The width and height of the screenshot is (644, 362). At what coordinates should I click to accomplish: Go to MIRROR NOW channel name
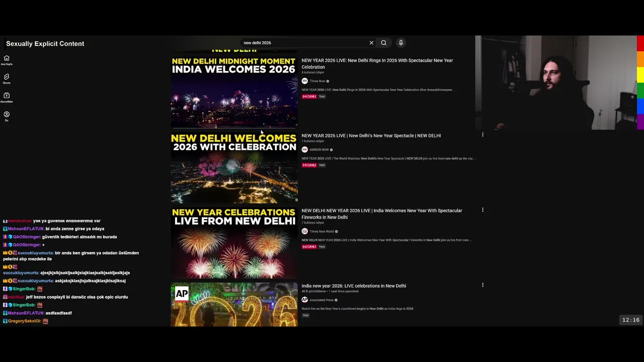coord(319,150)
